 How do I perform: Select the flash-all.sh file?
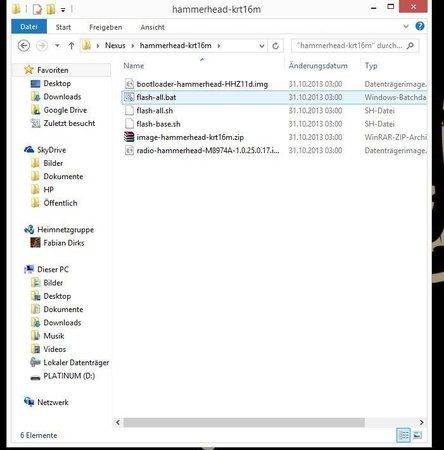pyautogui.click(x=155, y=111)
